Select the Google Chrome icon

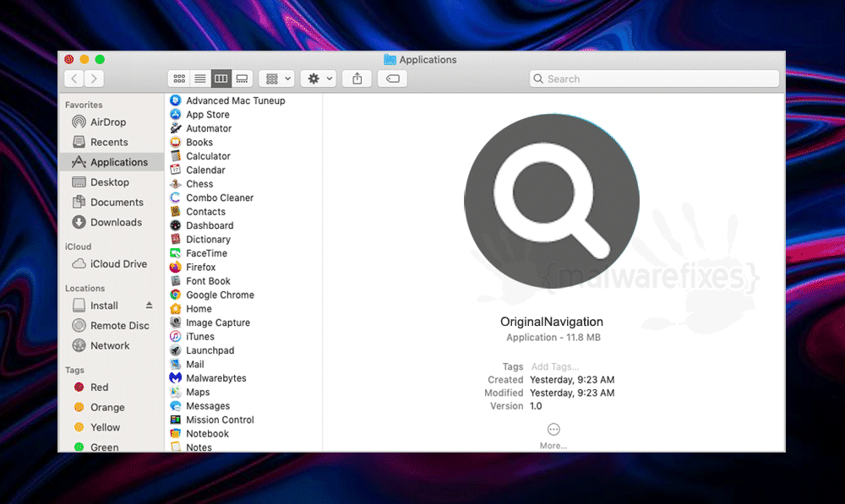click(175, 295)
